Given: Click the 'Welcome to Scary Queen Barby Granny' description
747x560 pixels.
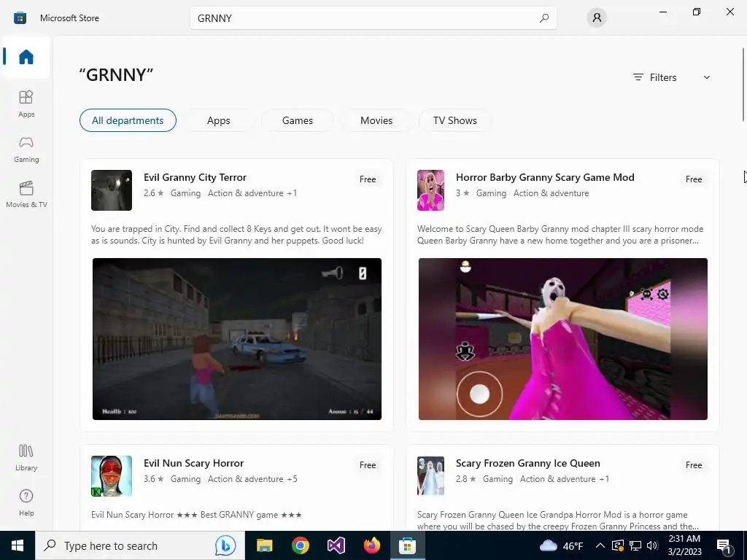Looking at the screenshot, I should pos(560,235).
